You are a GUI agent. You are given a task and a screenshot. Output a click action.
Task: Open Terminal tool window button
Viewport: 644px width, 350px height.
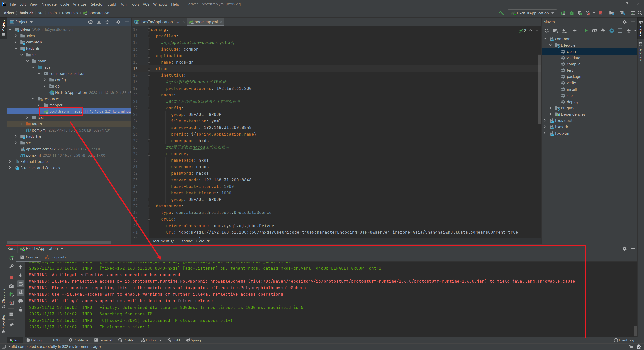[103, 340]
